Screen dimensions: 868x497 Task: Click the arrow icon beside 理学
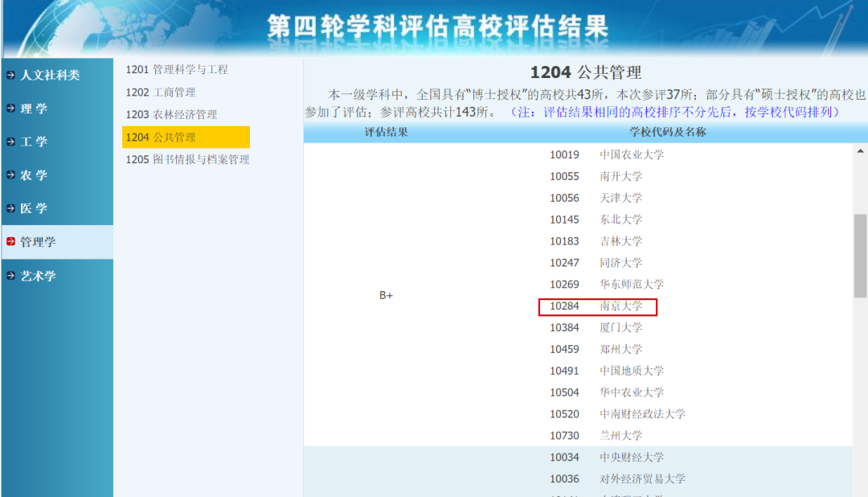pos(10,108)
